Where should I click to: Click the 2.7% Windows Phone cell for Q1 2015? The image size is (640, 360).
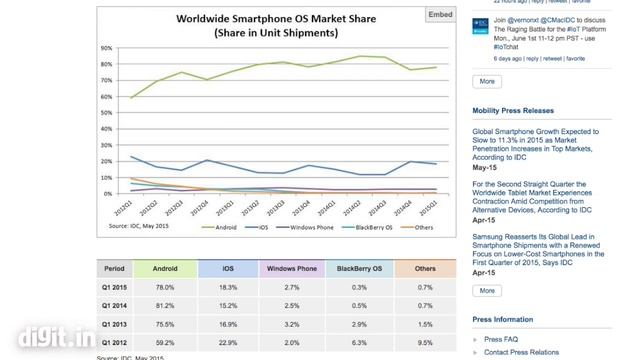[x=292, y=287]
